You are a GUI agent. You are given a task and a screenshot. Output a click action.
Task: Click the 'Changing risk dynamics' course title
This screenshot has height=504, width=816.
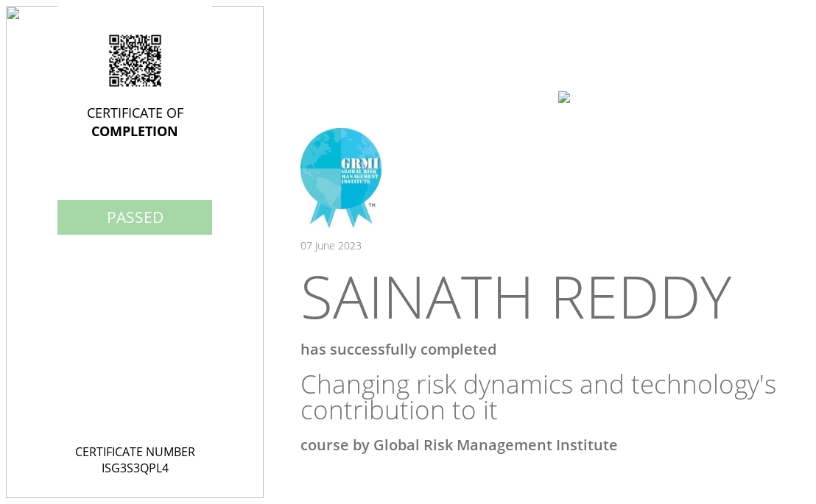pyautogui.click(x=538, y=385)
